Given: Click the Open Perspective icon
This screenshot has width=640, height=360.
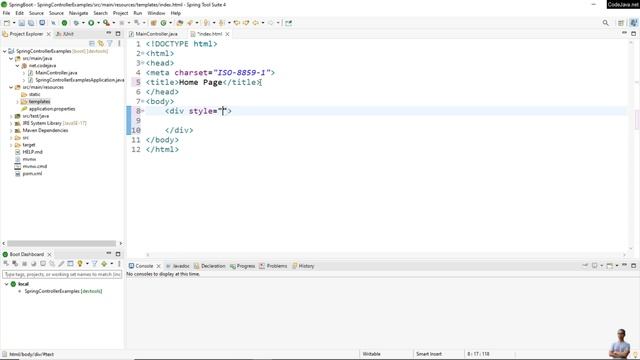Looking at the screenshot, I should click(x=621, y=23).
